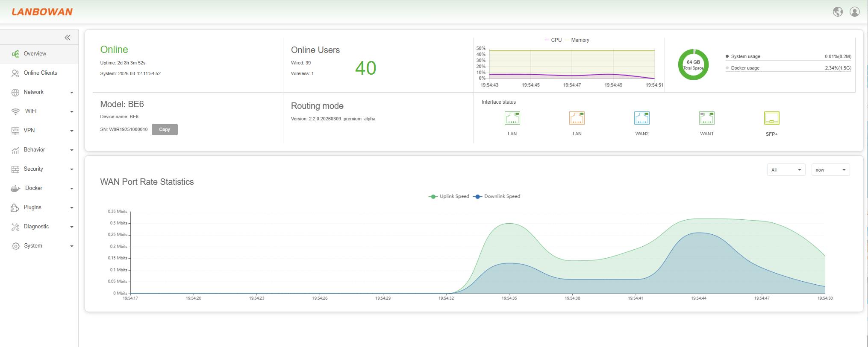
Task: Open the All WAN port dropdown
Action: 786,170
